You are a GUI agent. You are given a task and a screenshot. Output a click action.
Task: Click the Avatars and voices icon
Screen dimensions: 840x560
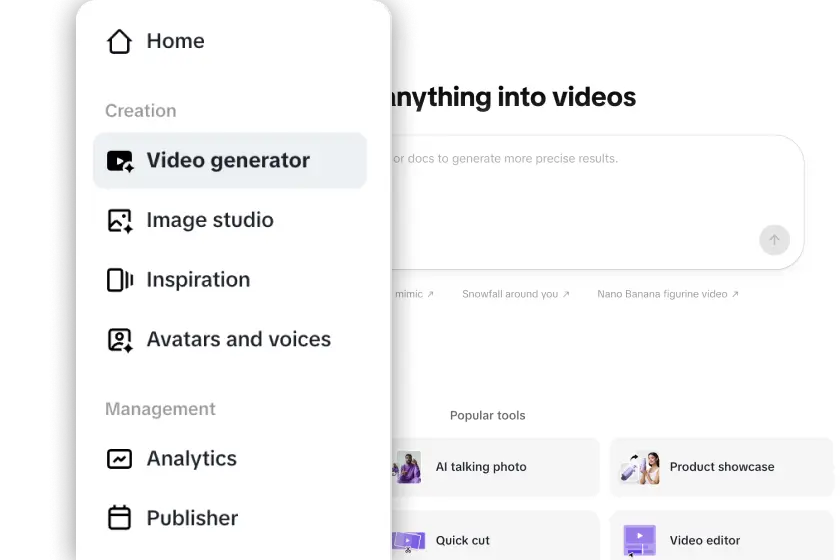pyautogui.click(x=120, y=340)
